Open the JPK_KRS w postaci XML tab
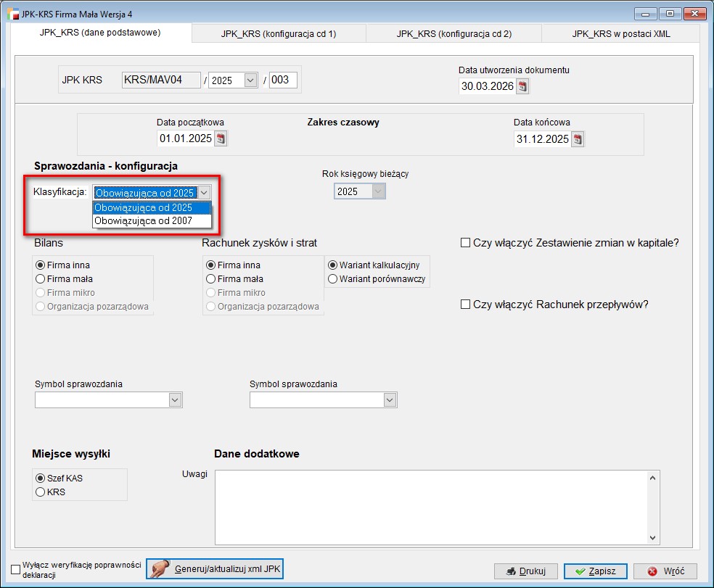 coord(620,33)
